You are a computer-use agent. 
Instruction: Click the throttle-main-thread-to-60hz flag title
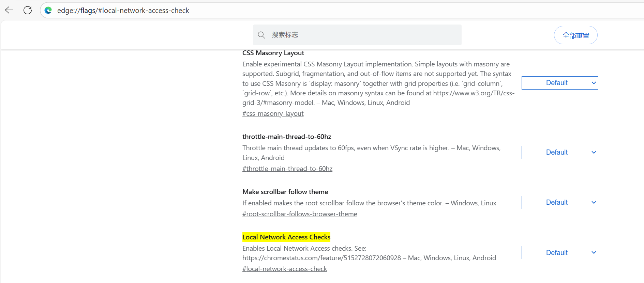click(287, 137)
